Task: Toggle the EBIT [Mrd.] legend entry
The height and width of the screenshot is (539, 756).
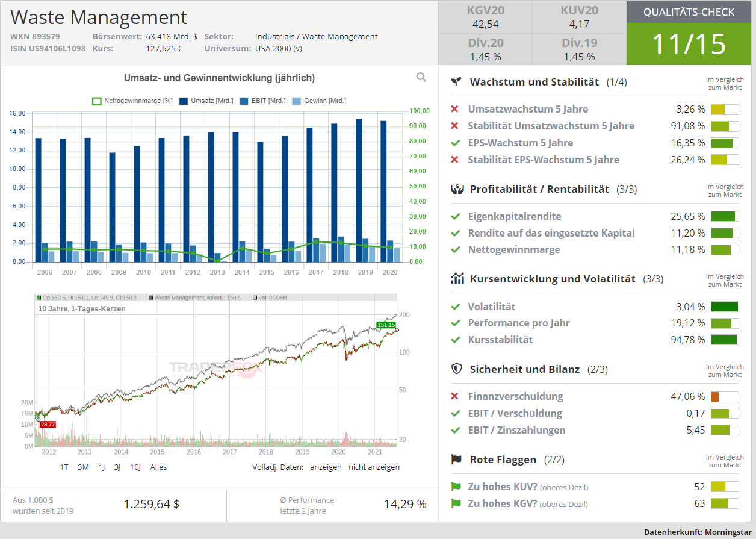Action: pyautogui.click(x=262, y=101)
